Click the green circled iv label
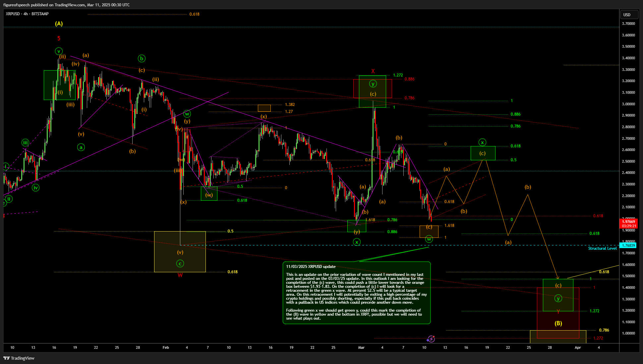 35,188
